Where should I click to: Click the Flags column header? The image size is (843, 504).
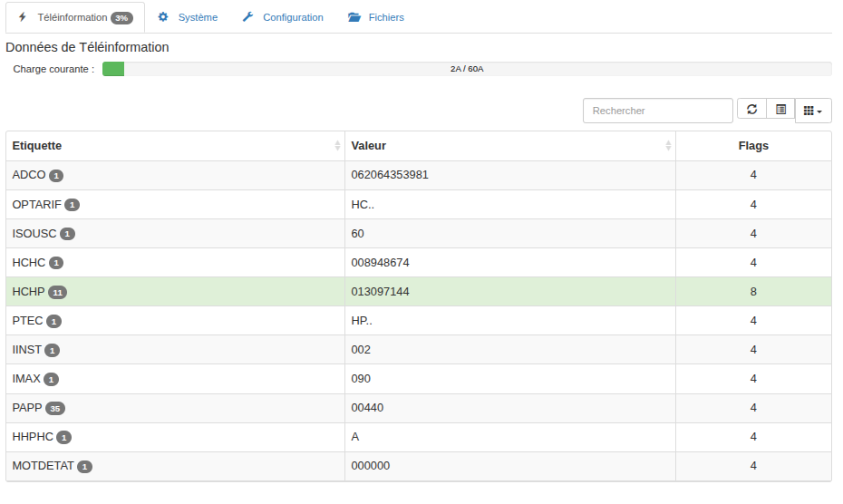pos(752,146)
